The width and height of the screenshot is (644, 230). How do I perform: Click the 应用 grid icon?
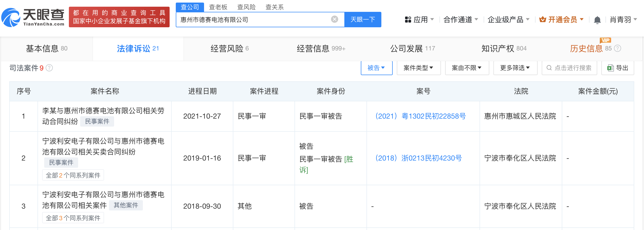[x=408, y=20]
